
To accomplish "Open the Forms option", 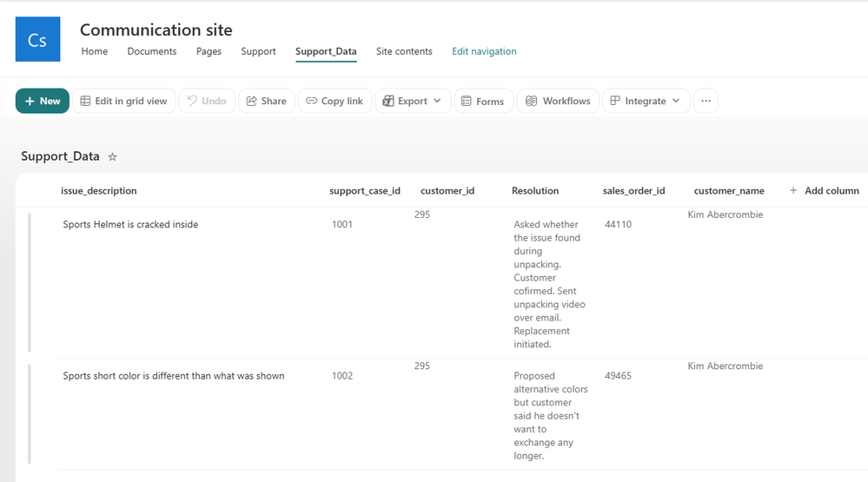I will tap(483, 101).
